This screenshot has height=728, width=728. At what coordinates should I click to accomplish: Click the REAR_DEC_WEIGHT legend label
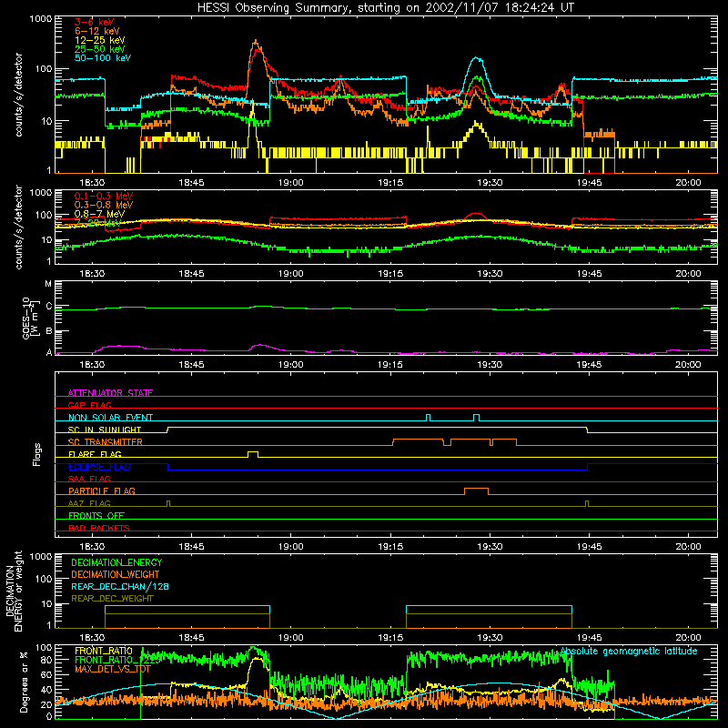[x=112, y=599]
